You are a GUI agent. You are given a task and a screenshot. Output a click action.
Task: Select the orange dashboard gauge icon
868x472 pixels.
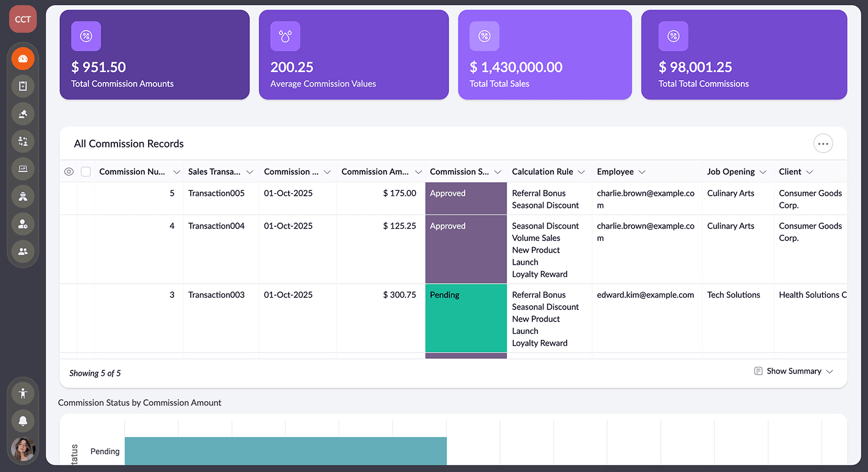point(23,58)
